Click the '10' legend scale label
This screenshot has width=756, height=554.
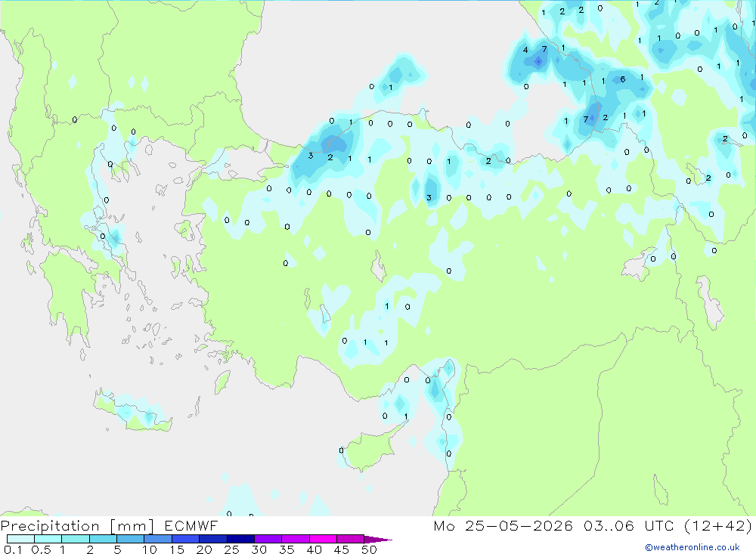(150, 549)
